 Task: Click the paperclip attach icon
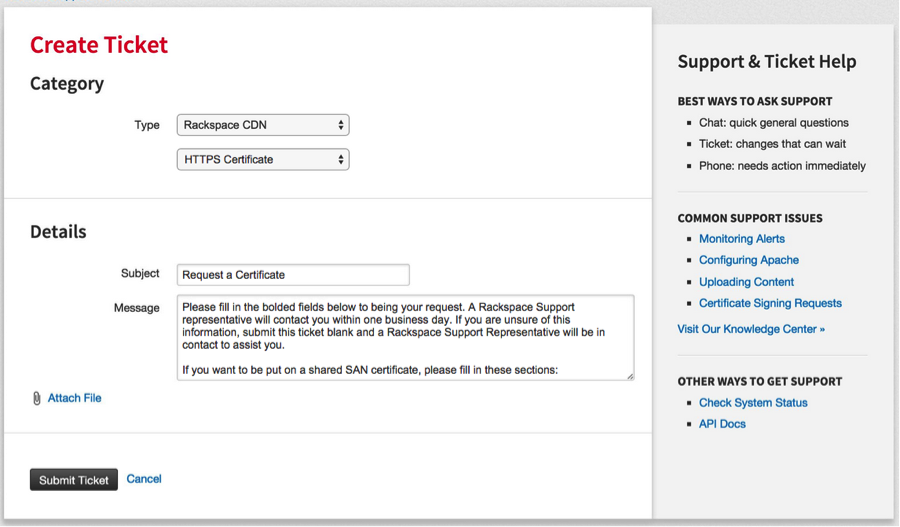click(x=37, y=398)
